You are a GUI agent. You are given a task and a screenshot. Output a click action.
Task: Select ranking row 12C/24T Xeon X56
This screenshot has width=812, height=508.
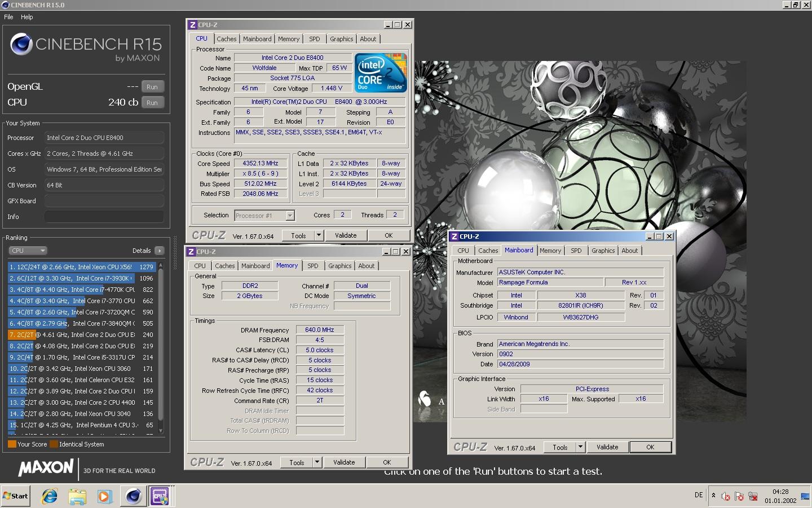pyautogui.click(x=82, y=267)
